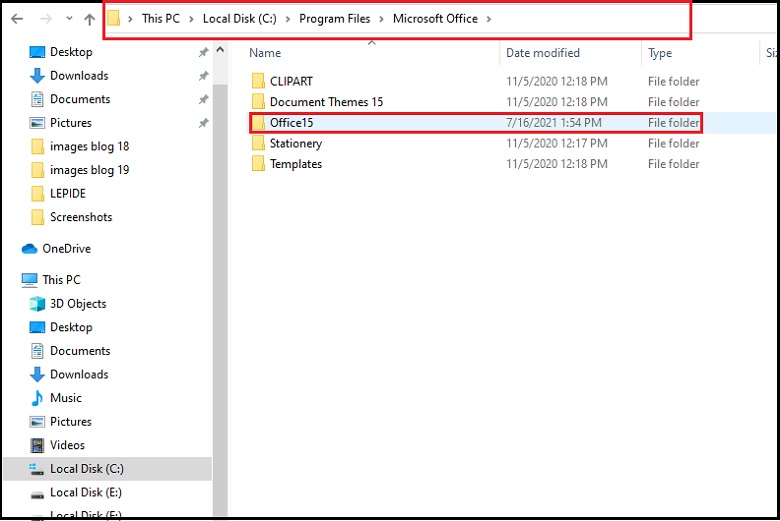The height and width of the screenshot is (521, 780).
Task: Select OneDrive cloud icon in sidebar
Action: pyautogui.click(x=29, y=249)
